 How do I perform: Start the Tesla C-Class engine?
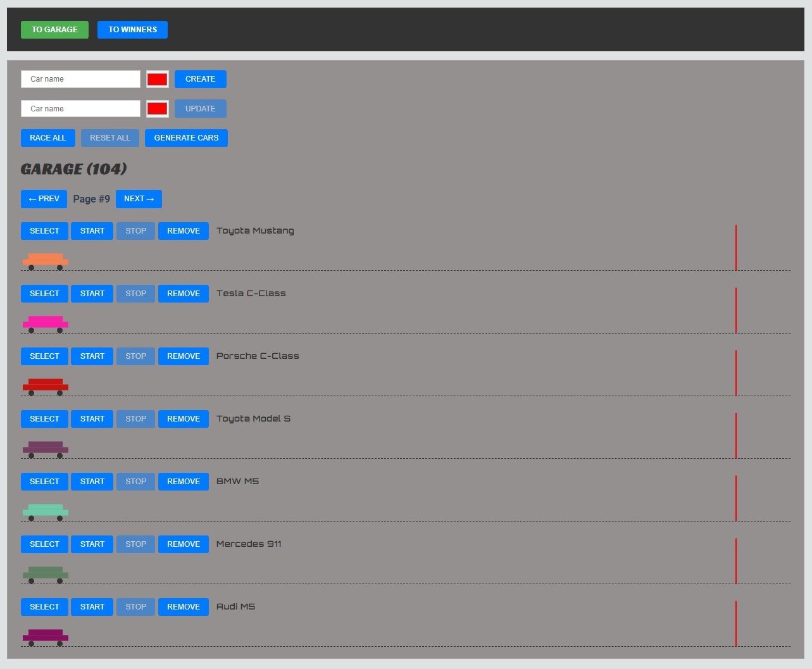tap(92, 294)
